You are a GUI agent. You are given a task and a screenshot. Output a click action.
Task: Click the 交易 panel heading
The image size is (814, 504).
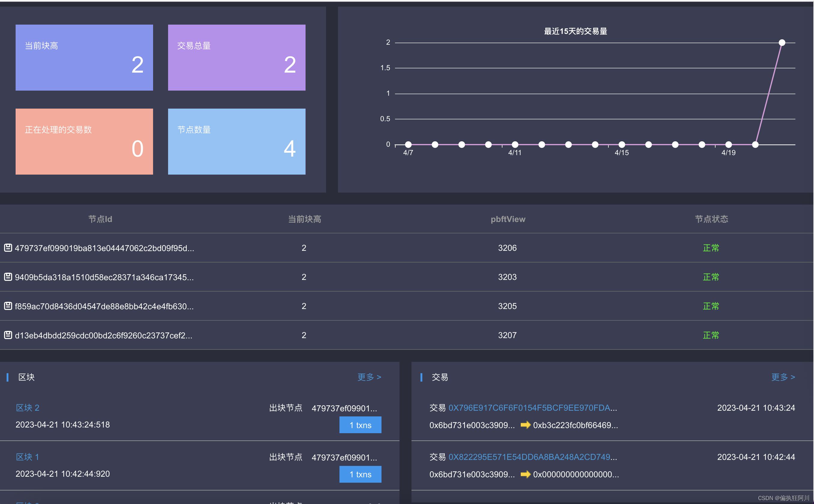coord(439,377)
